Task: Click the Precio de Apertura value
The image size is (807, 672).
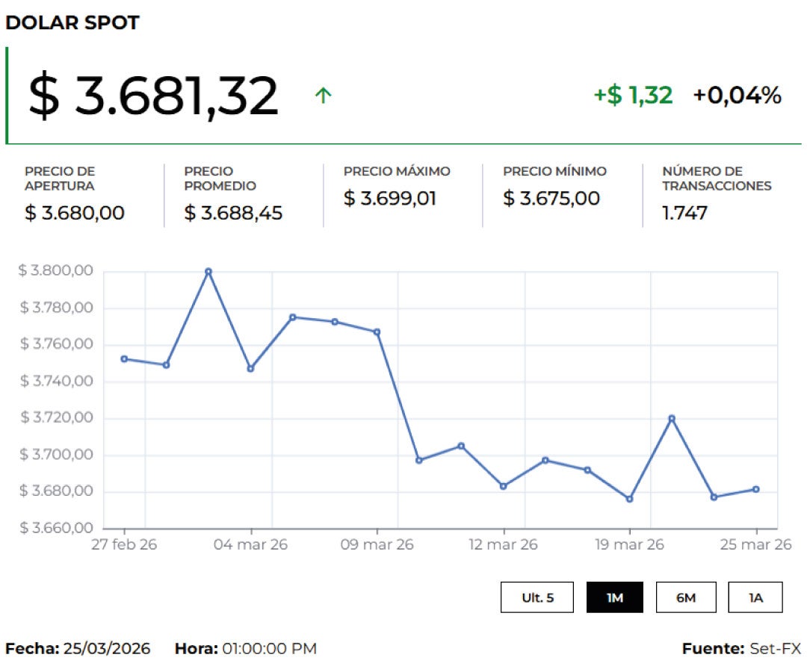Action: pos(75,213)
